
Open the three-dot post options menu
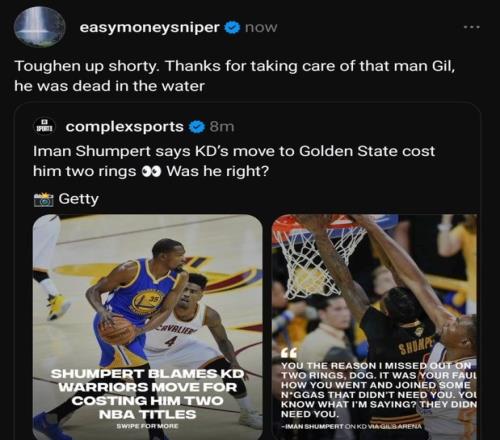(472, 27)
